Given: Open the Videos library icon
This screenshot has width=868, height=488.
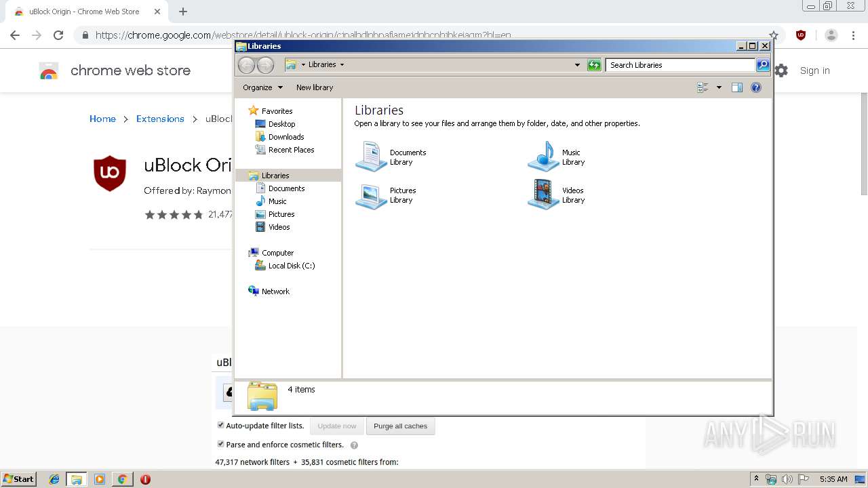Looking at the screenshot, I should [544, 195].
